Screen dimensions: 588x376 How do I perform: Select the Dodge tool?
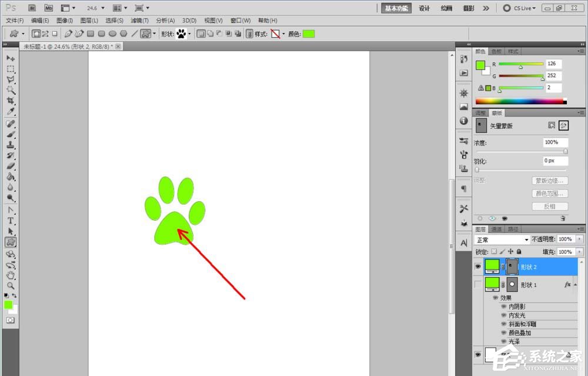11,198
